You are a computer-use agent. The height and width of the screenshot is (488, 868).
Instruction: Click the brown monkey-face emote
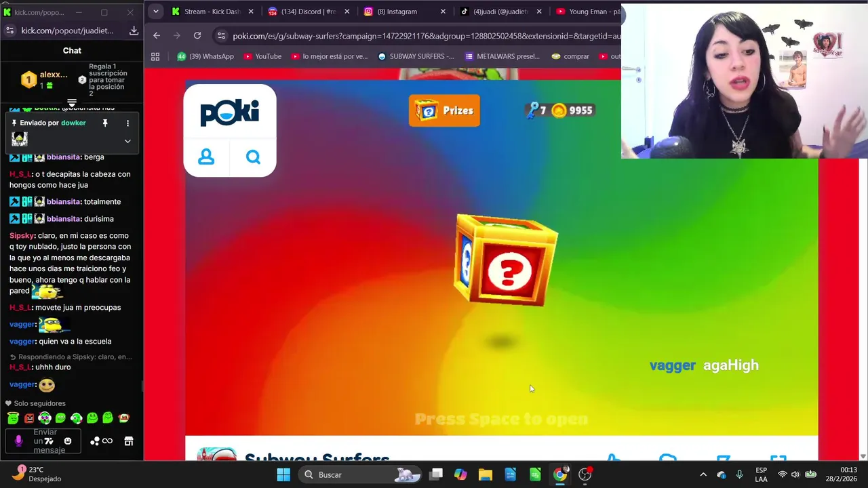click(123, 418)
